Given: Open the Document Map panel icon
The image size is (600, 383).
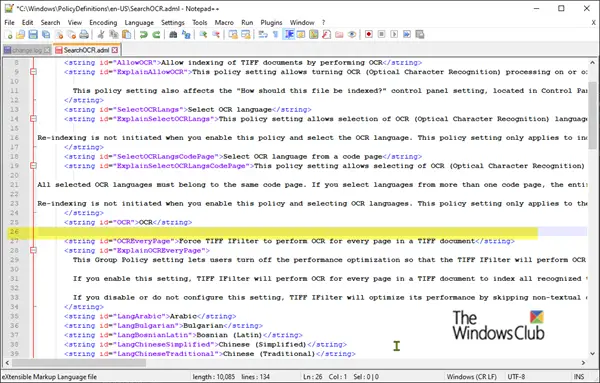Looking at the screenshot, I should [313, 34].
